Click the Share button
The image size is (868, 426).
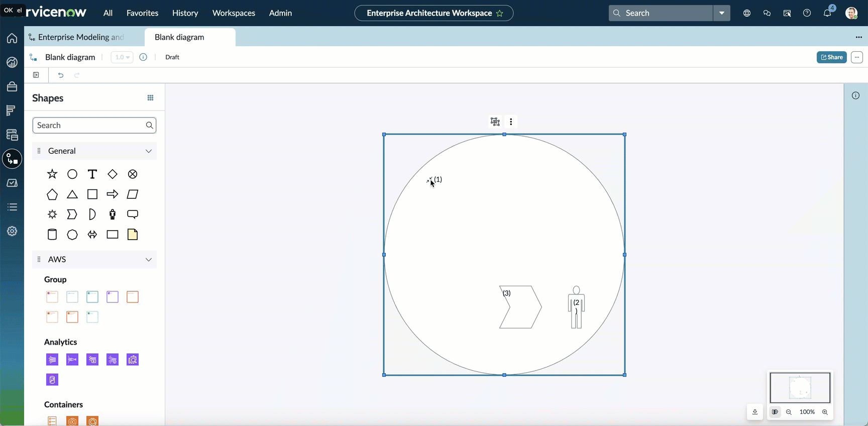coord(832,57)
